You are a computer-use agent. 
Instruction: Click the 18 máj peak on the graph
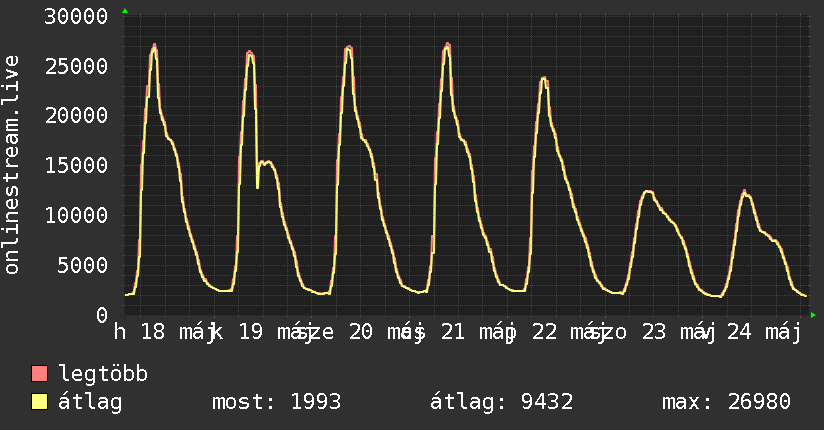click(x=154, y=46)
